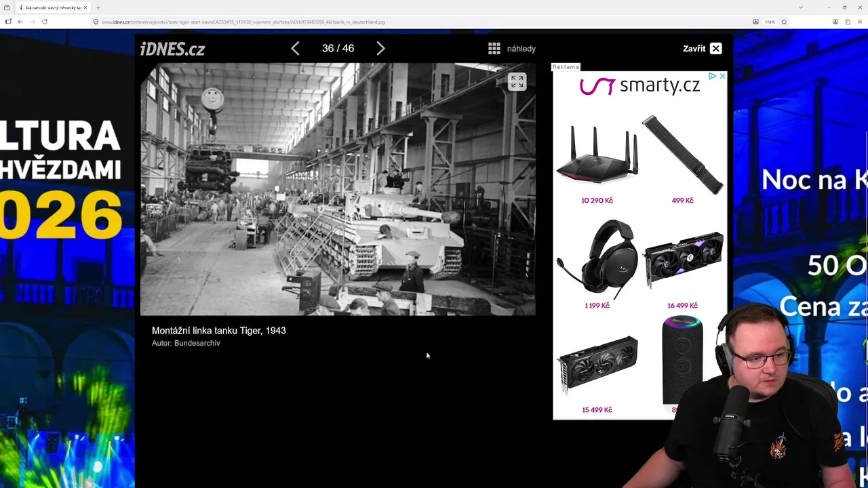
Task: Open the headset product for 1 199 Kč
Action: (597, 259)
